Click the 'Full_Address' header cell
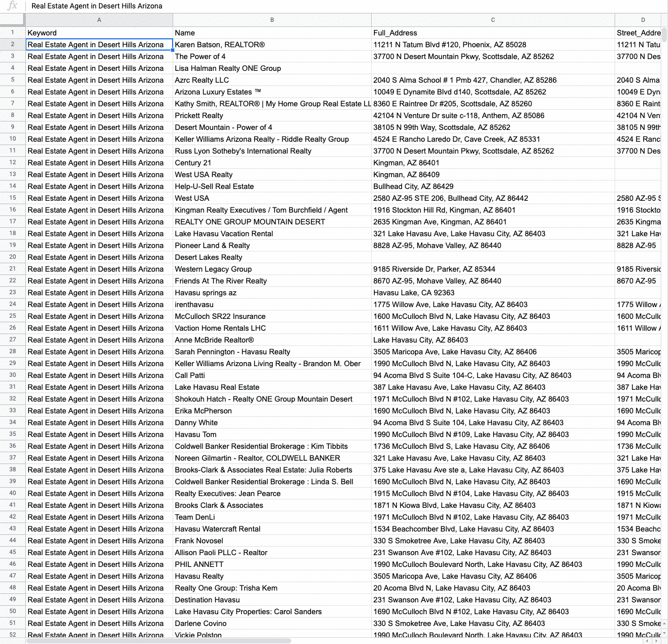 493,33
